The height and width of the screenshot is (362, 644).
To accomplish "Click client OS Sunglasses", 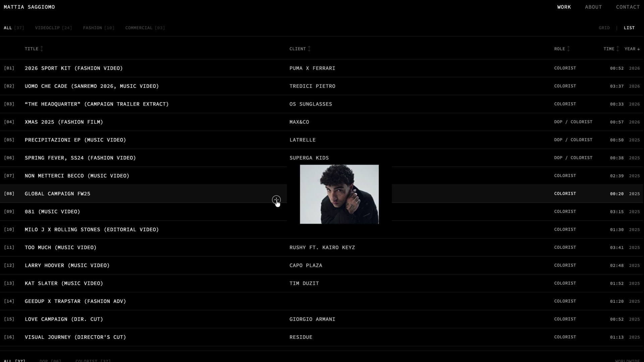I will [x=311, y=104].
